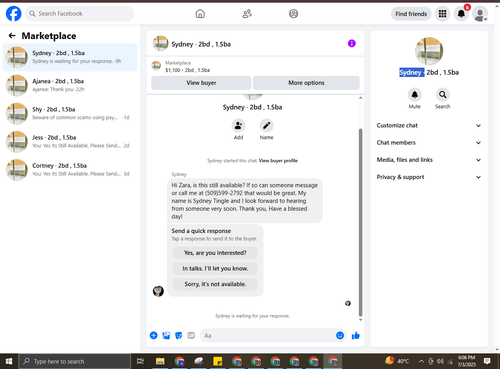Expand Privacy & support section
This screenshot has width=500, height=369.
tap(429, 177)
